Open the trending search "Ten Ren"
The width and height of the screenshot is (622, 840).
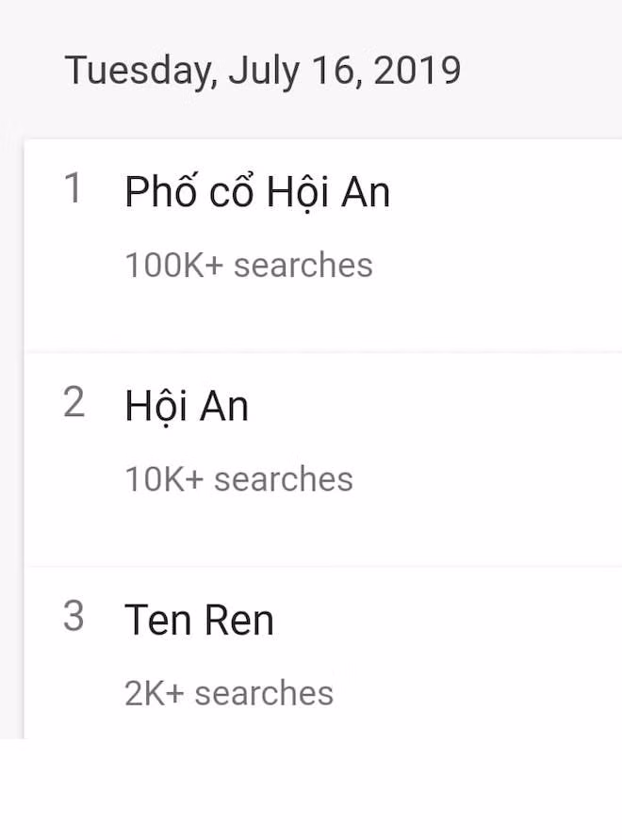pyautogui.click(x=200, y=619)
